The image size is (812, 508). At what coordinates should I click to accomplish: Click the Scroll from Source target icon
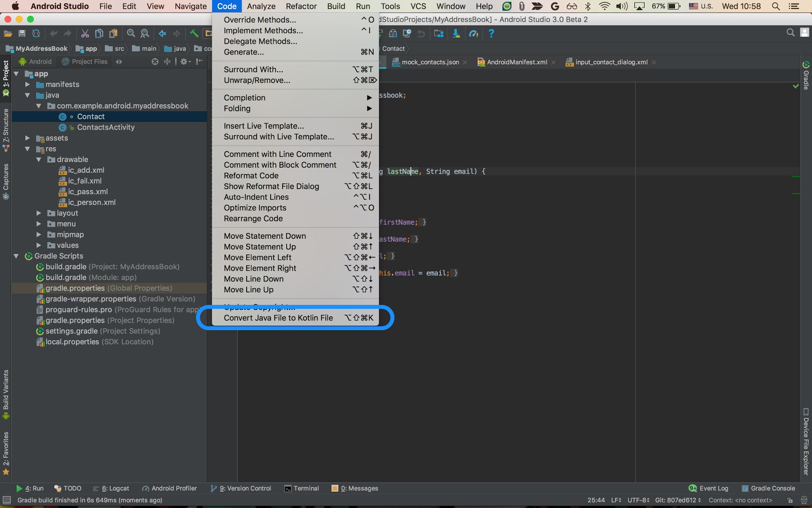coord(155,61)
